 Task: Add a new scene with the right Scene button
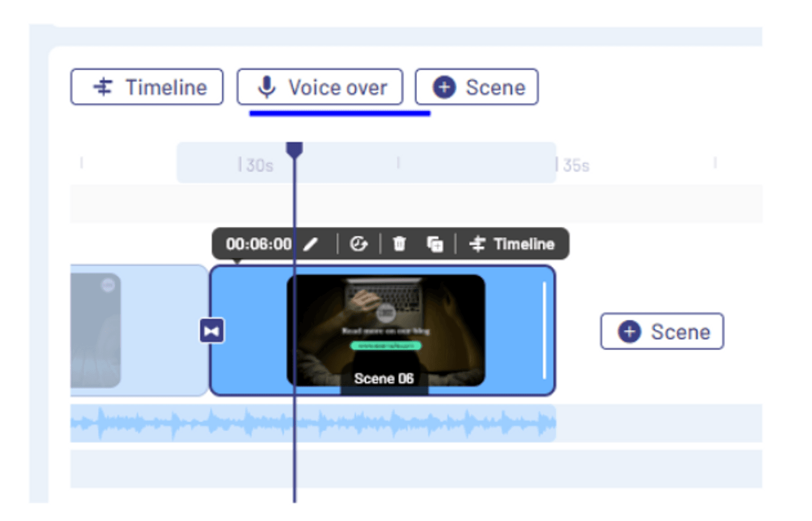coord(661,331)
